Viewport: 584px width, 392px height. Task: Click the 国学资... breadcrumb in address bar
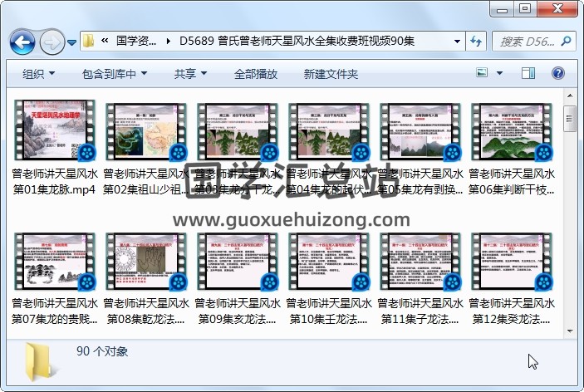(136, 41)
